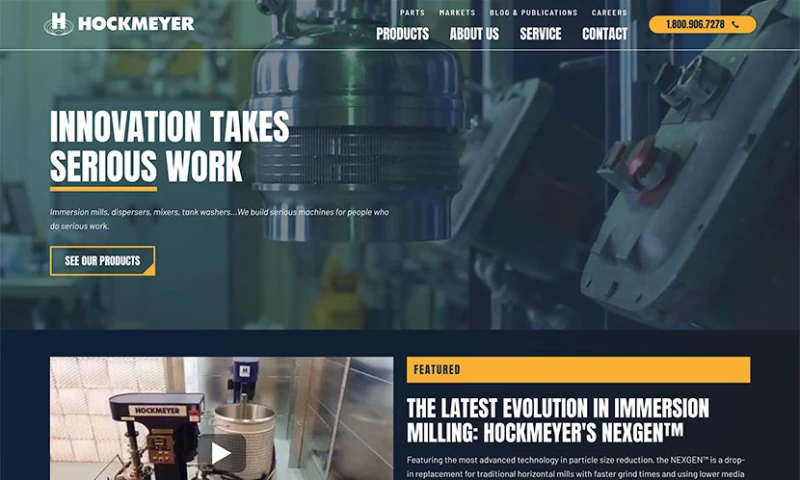
Task: Open Blog & Publications
Action: pos(533,13)
